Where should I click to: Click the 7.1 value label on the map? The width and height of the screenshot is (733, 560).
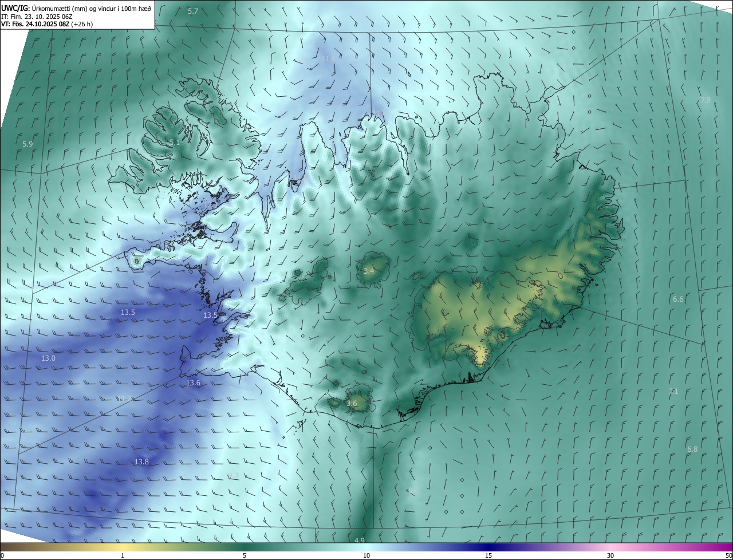(673, 391)
